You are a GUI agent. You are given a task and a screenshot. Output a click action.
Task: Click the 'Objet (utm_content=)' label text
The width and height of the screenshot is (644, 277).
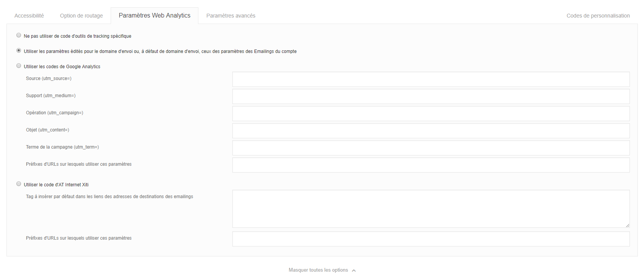click(48, 130)
